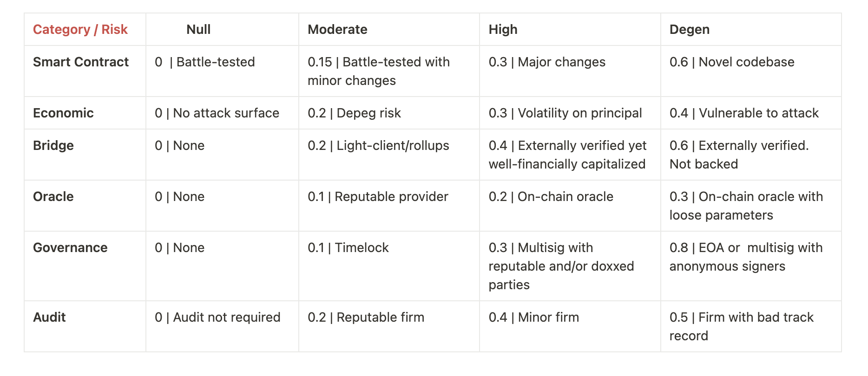
Task: Click the Vulnerable to attack cell
Action: pyautogui.click(x=744, y=113)
